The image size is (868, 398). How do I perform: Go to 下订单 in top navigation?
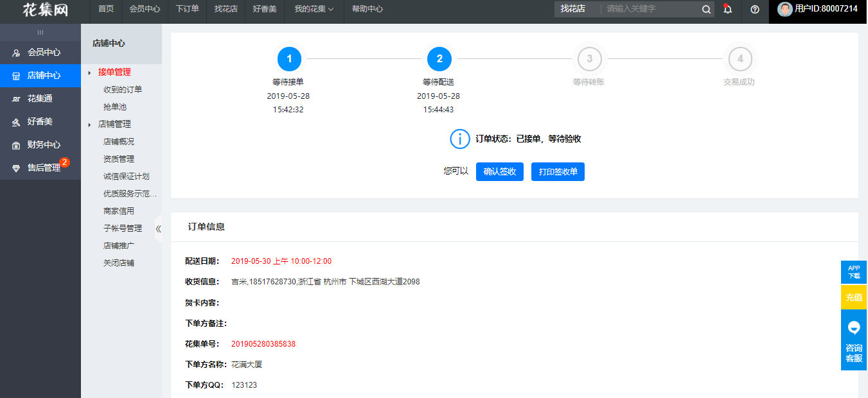187,9
